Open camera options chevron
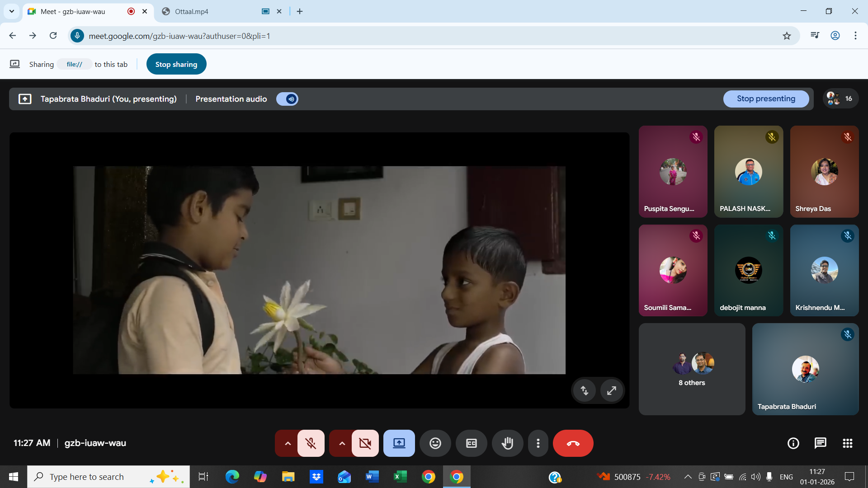 [x=341, y=443]
